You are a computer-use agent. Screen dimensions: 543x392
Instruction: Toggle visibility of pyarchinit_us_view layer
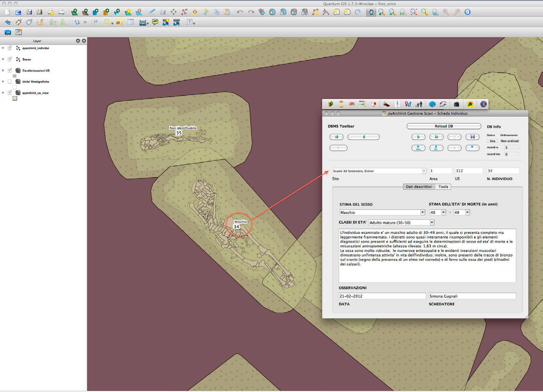tap(10, 93)
